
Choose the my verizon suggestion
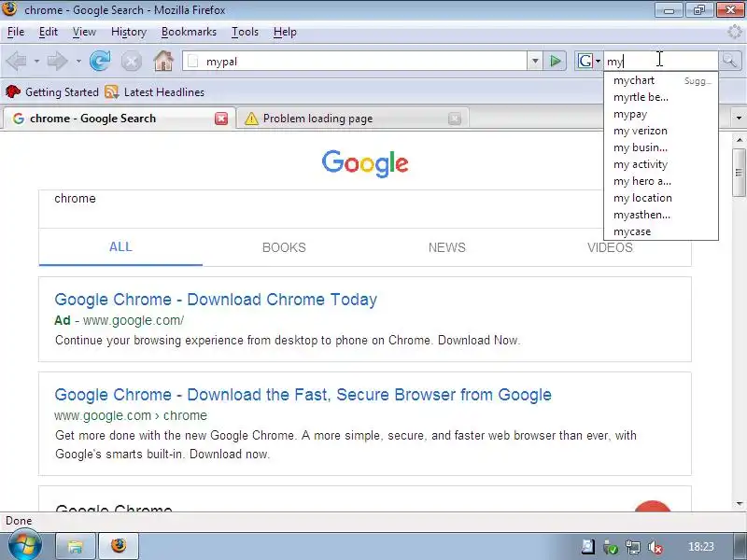[661, 131]
